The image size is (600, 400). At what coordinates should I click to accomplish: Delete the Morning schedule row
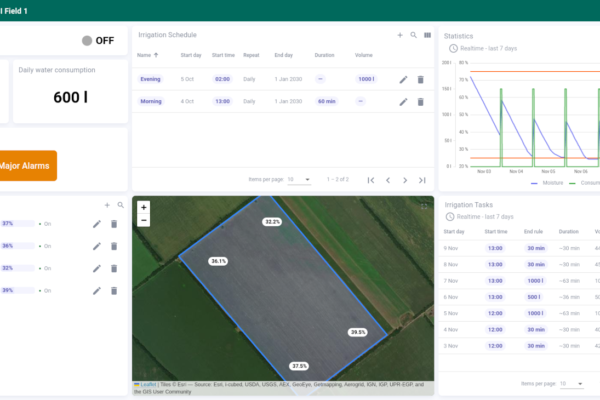(x=420, y=102)
